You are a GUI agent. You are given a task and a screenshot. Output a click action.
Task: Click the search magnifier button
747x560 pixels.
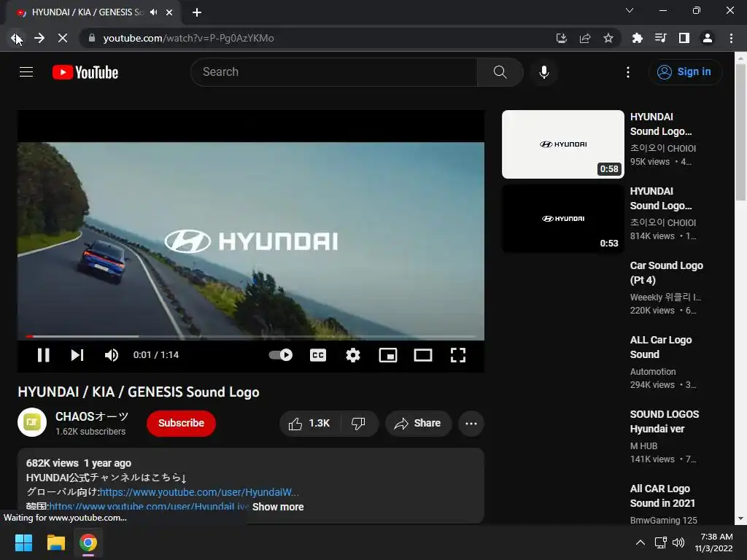click(500, 72)
